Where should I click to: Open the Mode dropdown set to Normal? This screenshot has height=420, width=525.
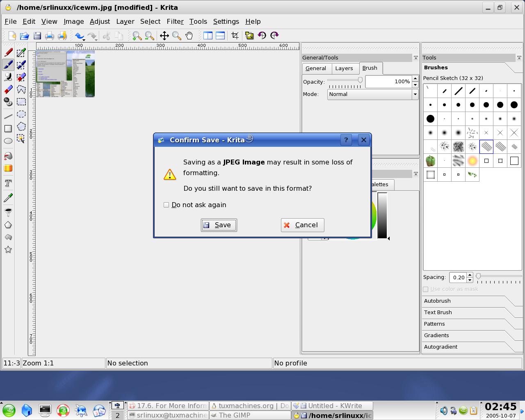[372, 94]
